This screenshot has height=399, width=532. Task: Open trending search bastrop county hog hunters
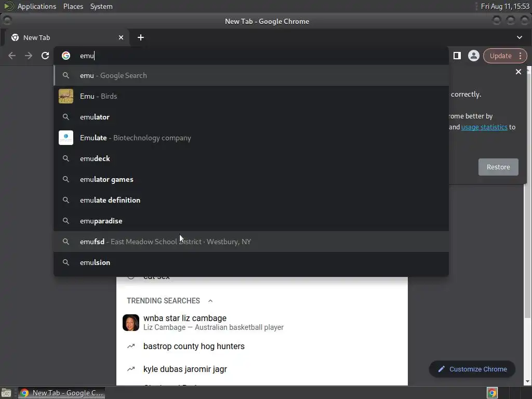pos(262,346)
